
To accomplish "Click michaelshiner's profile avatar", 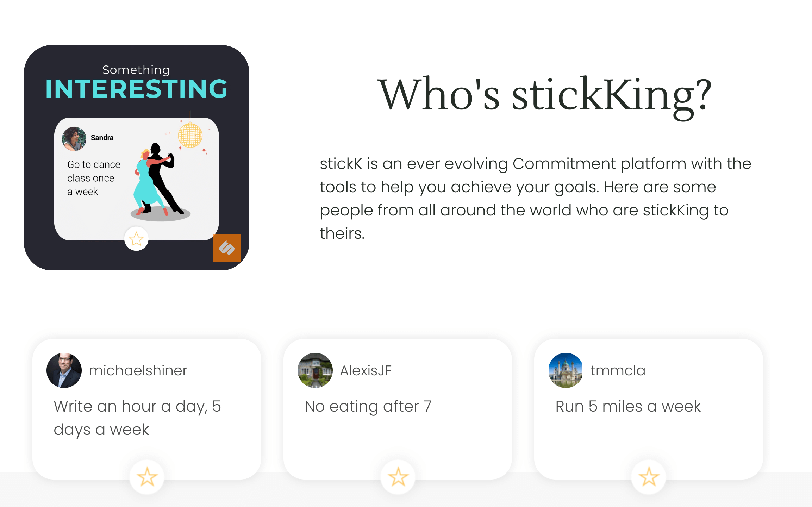I will [x=64, y=370].
